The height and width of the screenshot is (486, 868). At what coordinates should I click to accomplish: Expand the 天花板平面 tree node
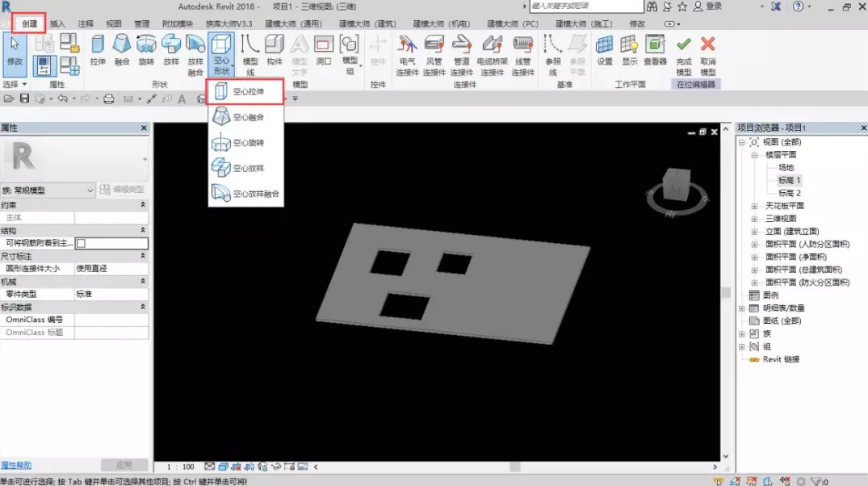[754, 206]
